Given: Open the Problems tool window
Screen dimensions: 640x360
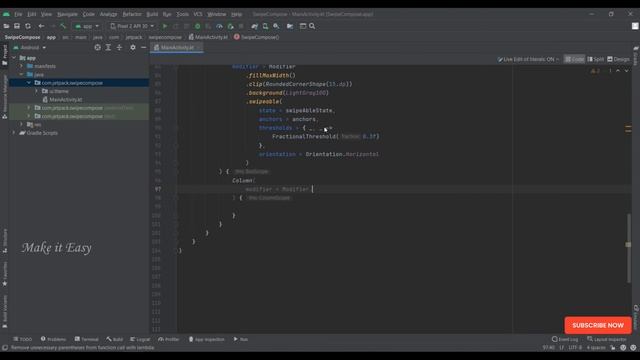Looking at the screenshot, I should tap(53, 339).
